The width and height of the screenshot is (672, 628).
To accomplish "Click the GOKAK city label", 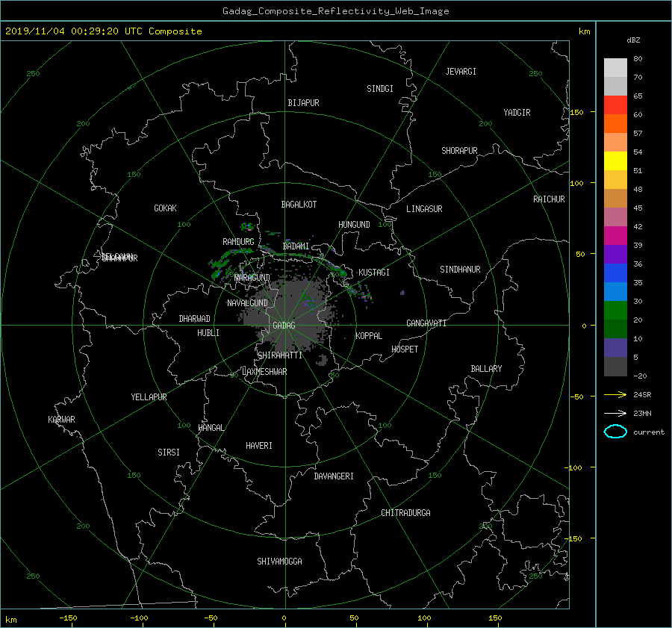I will (166, 208).
